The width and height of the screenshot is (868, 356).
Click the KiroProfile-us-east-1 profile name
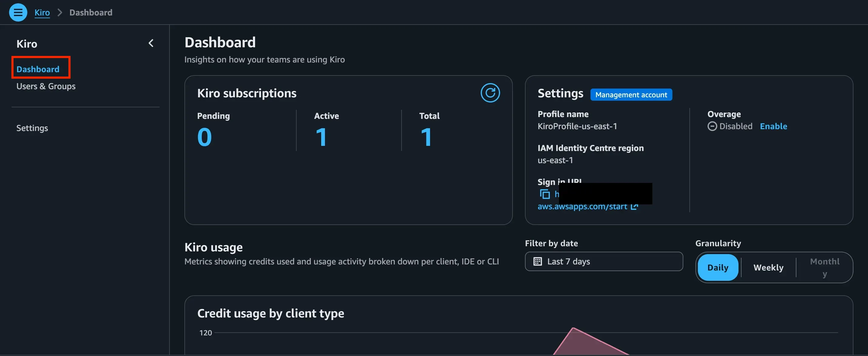577,126
